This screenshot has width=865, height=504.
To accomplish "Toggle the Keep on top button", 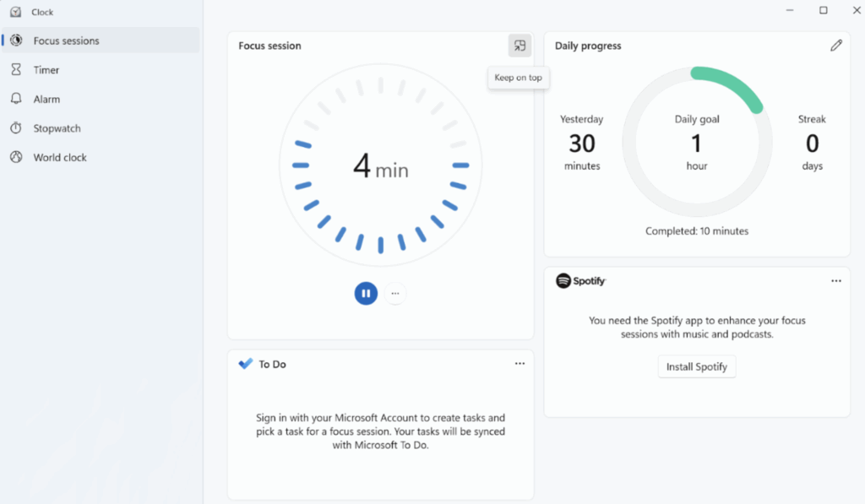I will [x=520, y=46].
